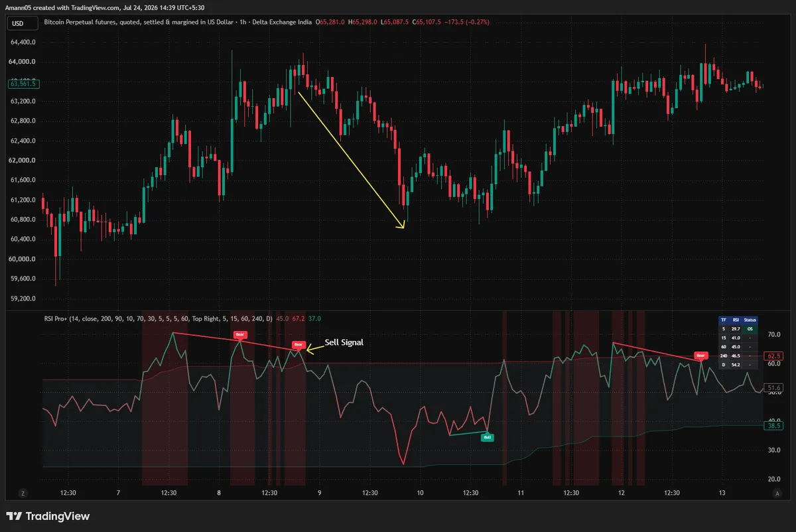The image size is (796, 532).
Task: Click the 240 timeframe table cell
Action: pyautogui.click(x=724, y=356)
